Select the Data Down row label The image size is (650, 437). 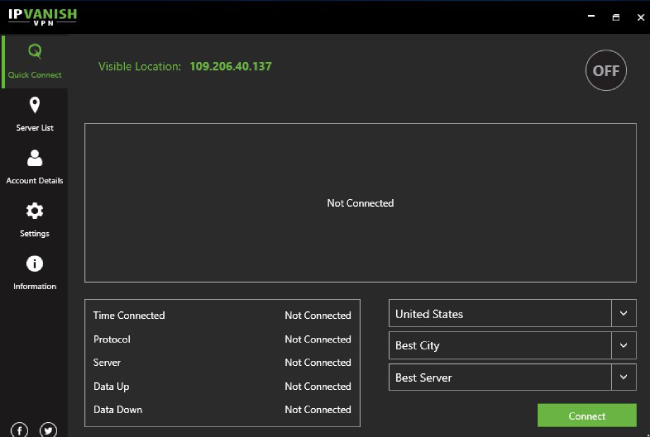[x=118, y=410]
